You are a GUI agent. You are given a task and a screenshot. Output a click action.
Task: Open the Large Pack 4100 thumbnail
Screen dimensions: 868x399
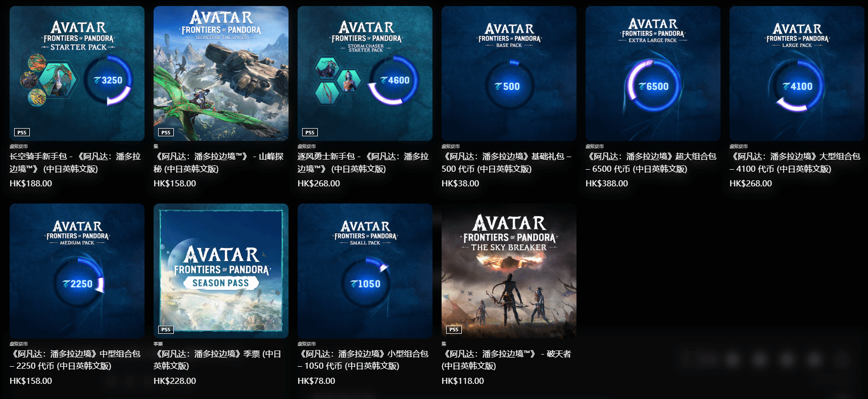click(x=797, y=73)
